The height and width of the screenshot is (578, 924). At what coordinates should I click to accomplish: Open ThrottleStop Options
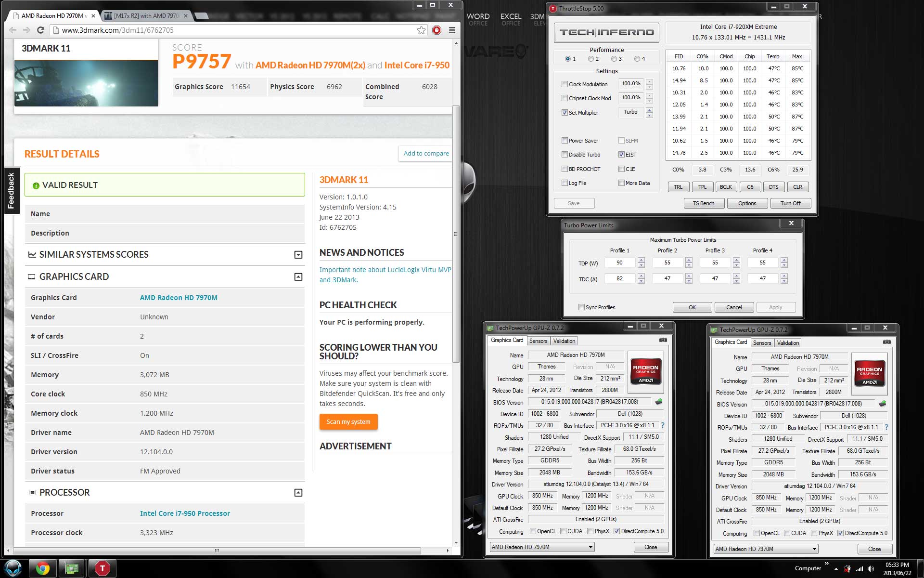tap(747, 203)
